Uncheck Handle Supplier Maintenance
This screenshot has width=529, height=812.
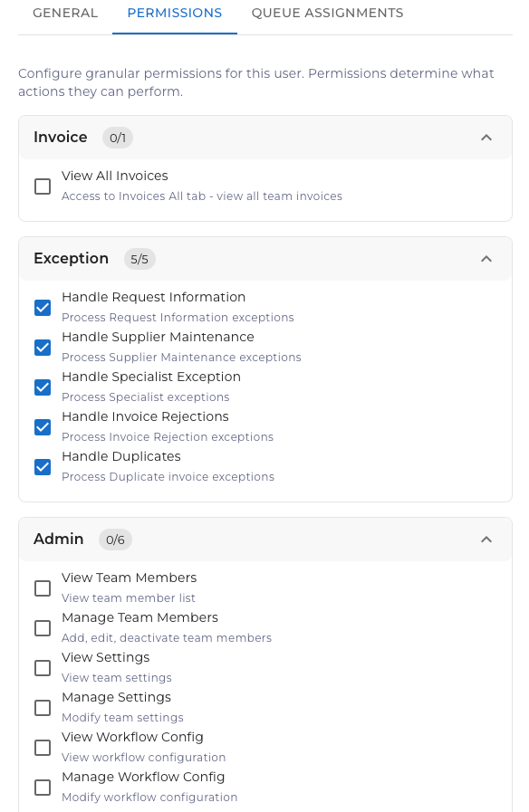tap(42, 348)
